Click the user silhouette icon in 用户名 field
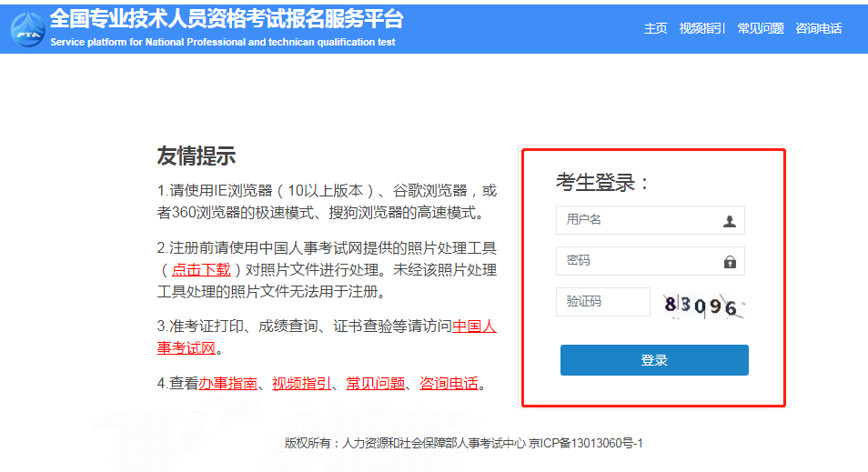The image size is (868, 472). pos(729,221)
